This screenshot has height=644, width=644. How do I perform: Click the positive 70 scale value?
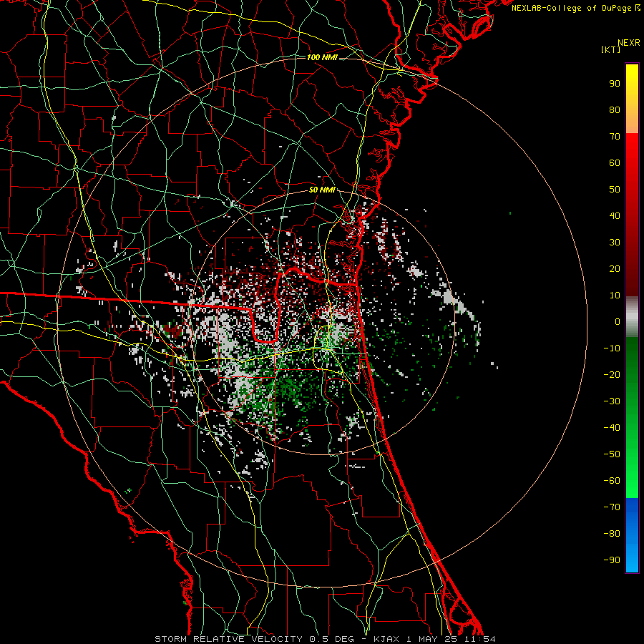pyautogui.click(x=615, y=137)
